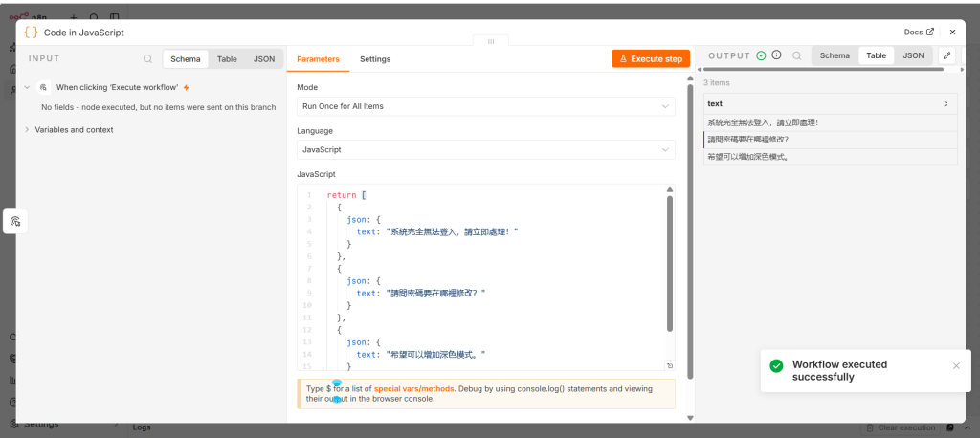Click the green check in success toast
The height and width of the screenshot is (438, 980).
click(x=776, y=366)
